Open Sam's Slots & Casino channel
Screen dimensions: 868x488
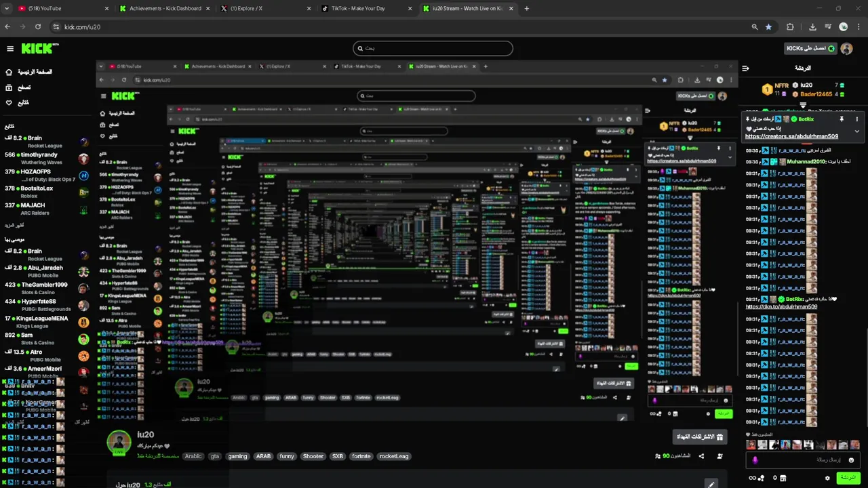point(47,339)
